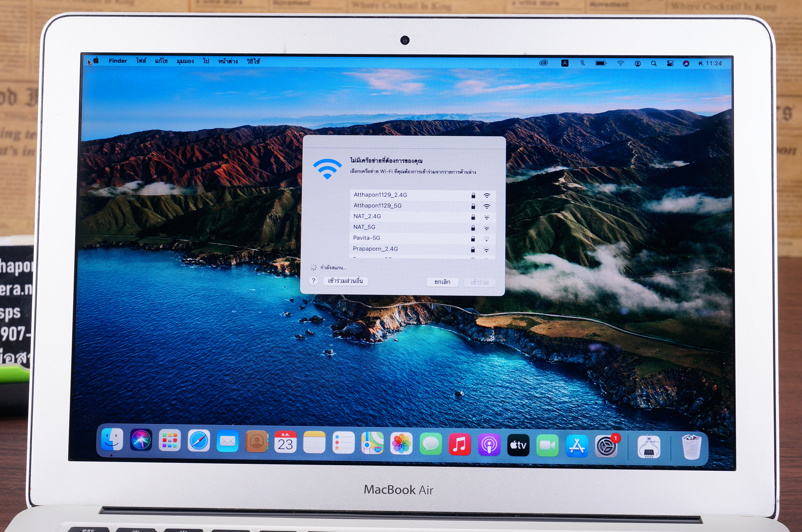The width and height of the screenshot is (802, 532).
Task: Click the user account menu bar icon
Action: pos(638,64)
